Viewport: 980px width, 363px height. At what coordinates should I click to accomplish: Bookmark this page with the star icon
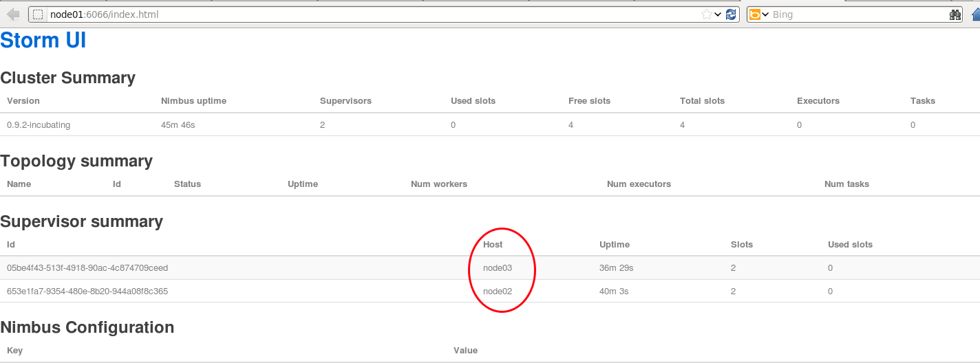pyautogui.click(x=706, y=14)
